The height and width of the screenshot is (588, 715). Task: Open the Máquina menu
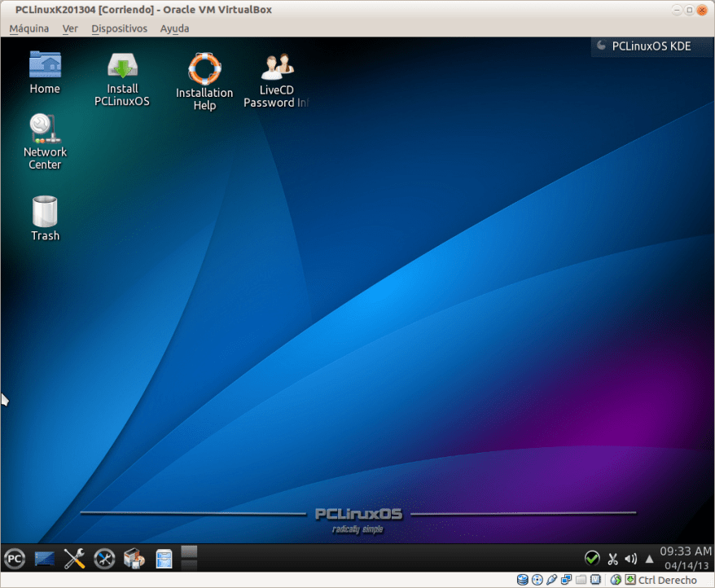(x=29, y=28)
